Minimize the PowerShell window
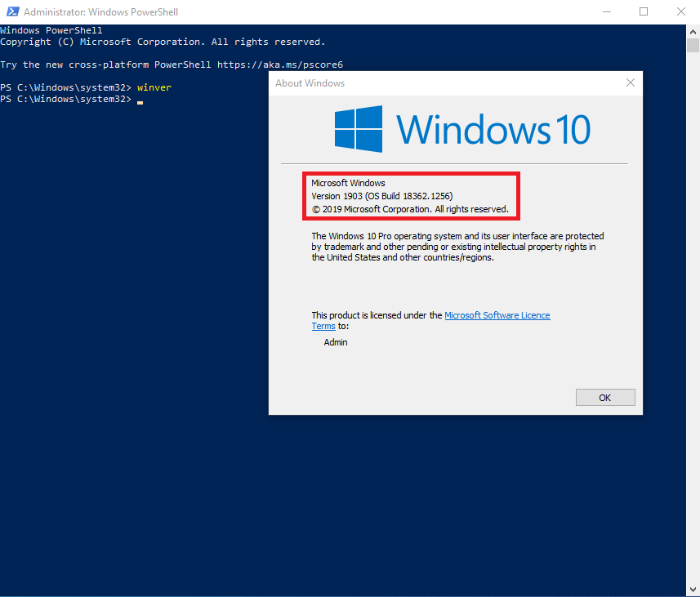The height and width of the screenshot is (597, 700). (x=607, y=11)
